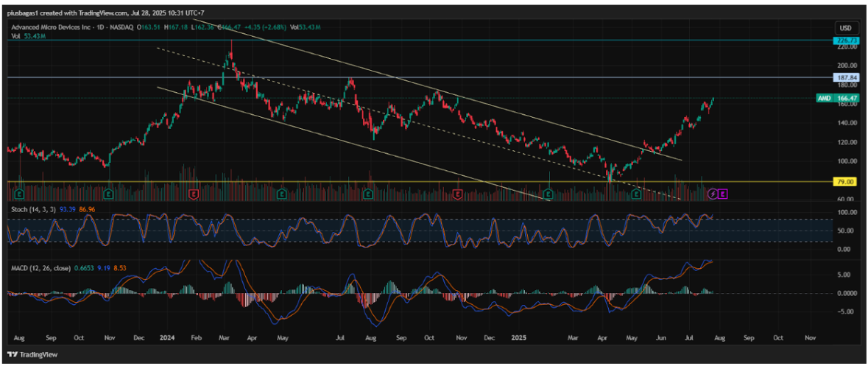Select the green earnings marker near Aug 2024

click(369, 194)
